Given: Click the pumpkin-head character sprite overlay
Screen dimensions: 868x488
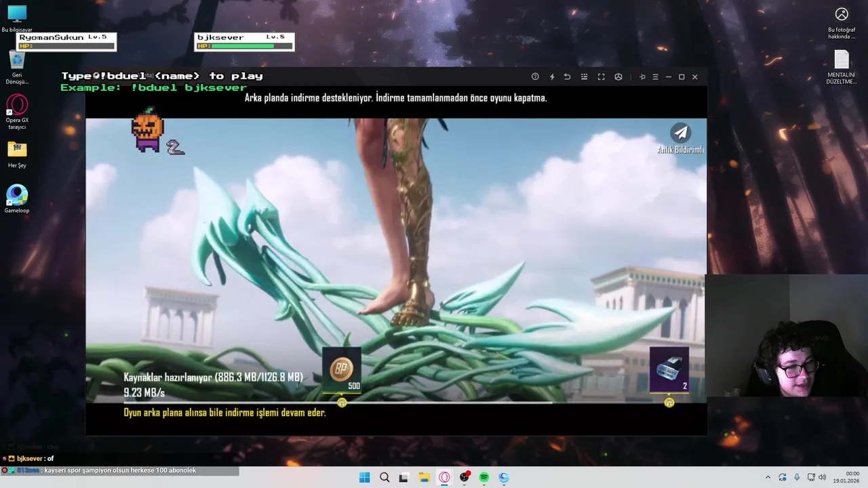Looking at the screenshot, I should pyautogui.click(x=147, y=129).
